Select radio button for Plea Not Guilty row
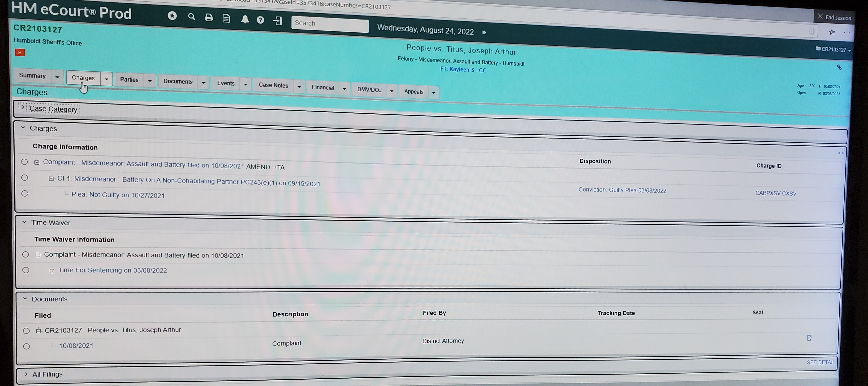The width and height of the screenshot is (868, 386). 25,194
